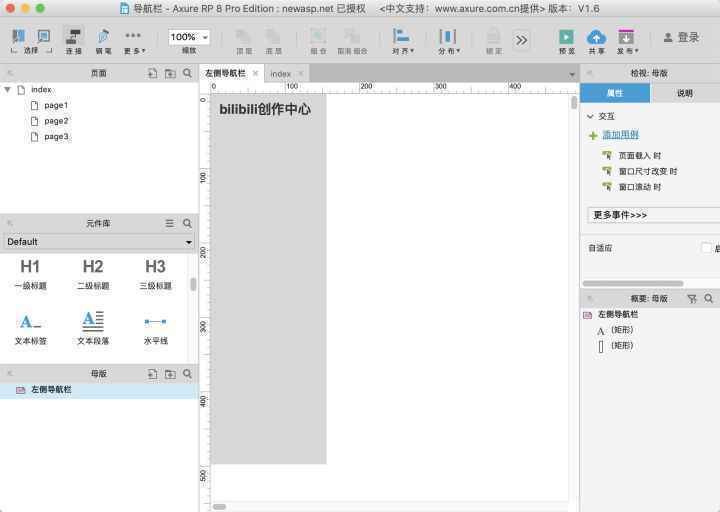720x512 pixels.
Task: Close the 左侧导航栏 tab
Action: pyautogui.click(x=255, y=73)
